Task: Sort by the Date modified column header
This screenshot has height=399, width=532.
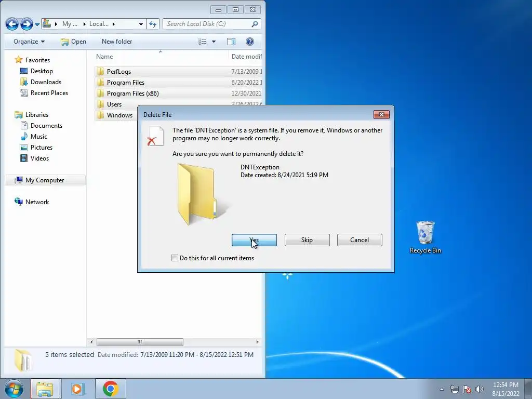Action: click(x=246, y=57)
